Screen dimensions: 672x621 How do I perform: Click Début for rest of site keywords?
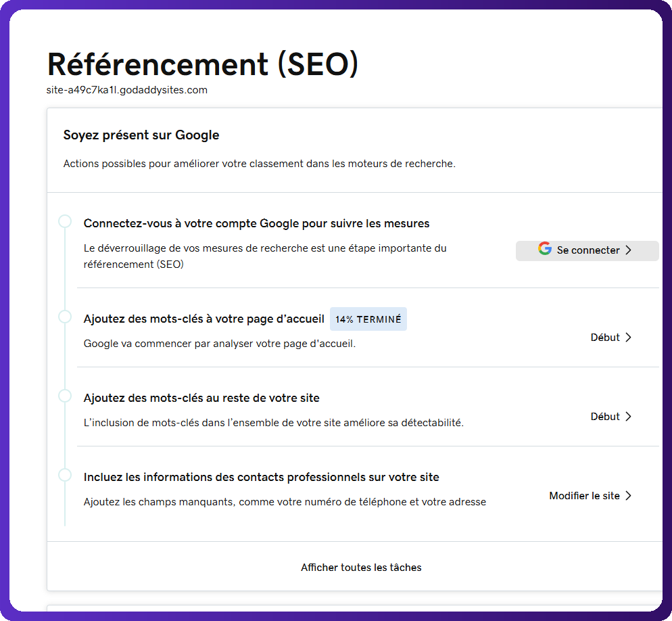pyautogui.click(x=604, y=417)
